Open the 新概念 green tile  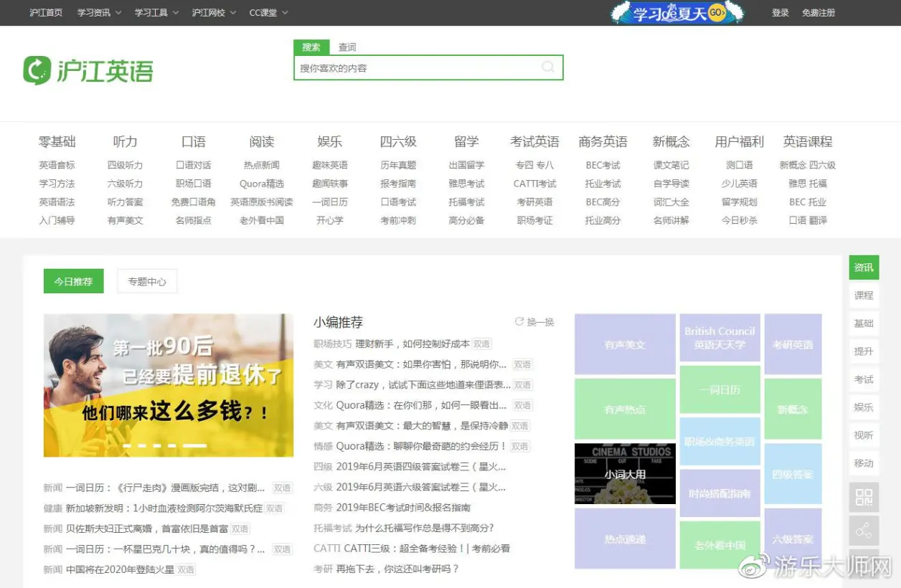(793, 409)
